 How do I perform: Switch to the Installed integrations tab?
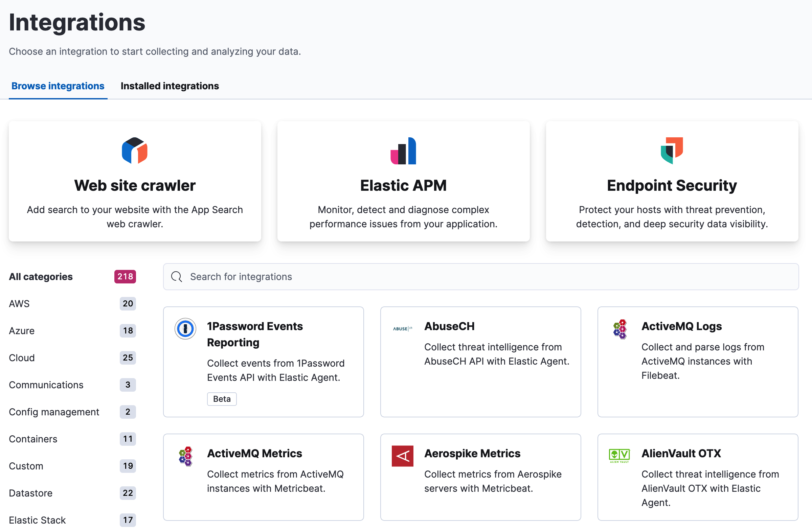click(x=170, y=86)
